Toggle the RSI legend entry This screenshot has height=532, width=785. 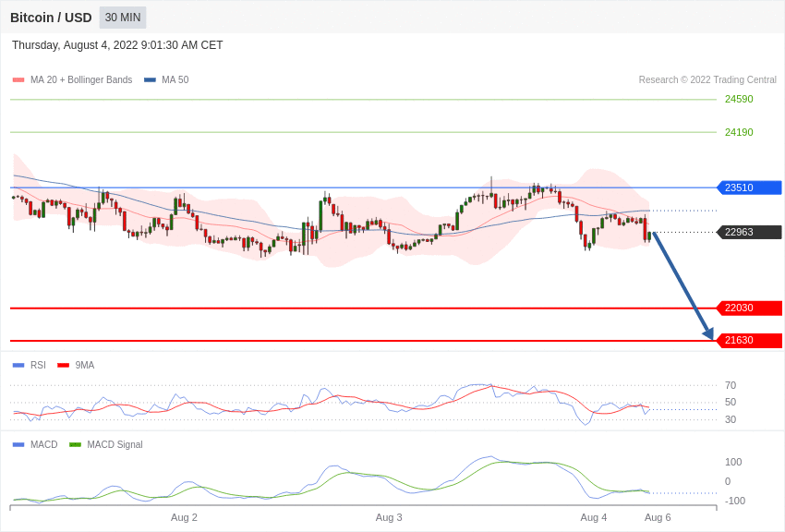click(x=38, y=366)
